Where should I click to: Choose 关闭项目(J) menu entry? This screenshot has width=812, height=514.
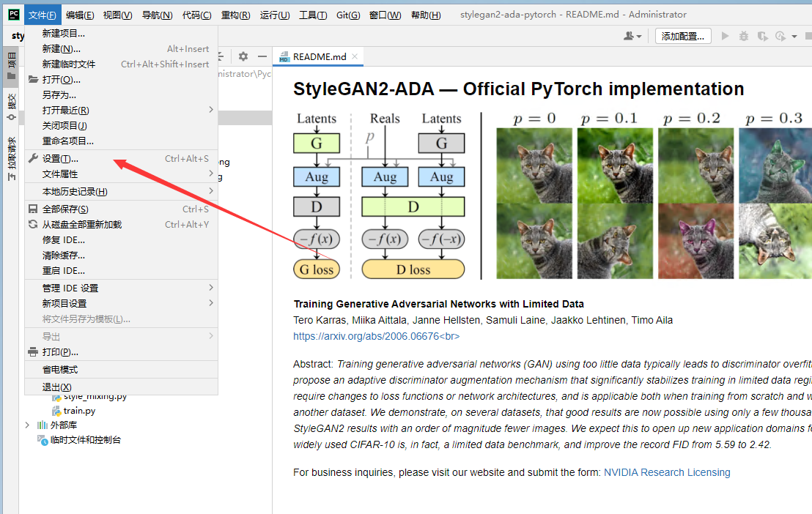121,125
